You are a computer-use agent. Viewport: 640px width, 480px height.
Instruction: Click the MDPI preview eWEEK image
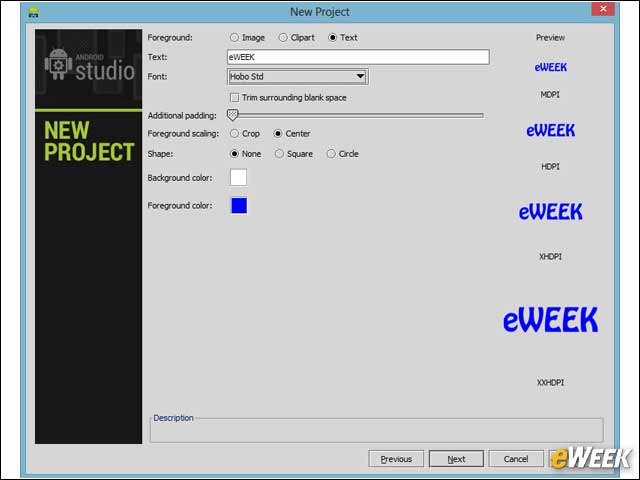[x=551, y=67]
